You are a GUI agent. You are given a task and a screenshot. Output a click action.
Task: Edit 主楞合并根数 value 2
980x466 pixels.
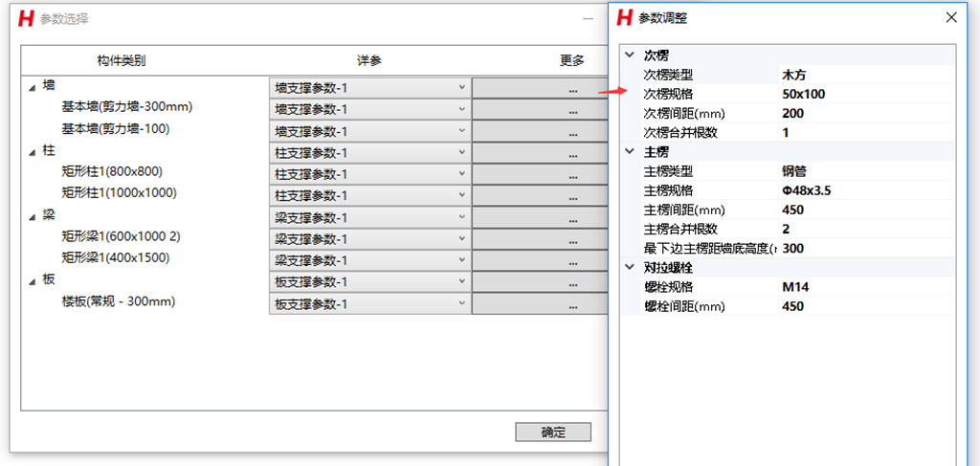point(867,229)
